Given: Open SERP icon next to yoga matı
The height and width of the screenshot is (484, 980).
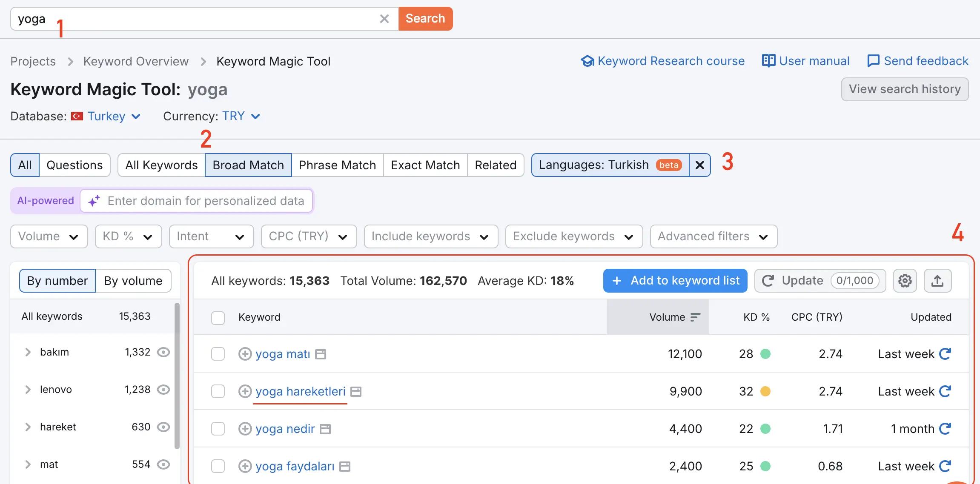Looking at the screenshot, I should point(321,354).
